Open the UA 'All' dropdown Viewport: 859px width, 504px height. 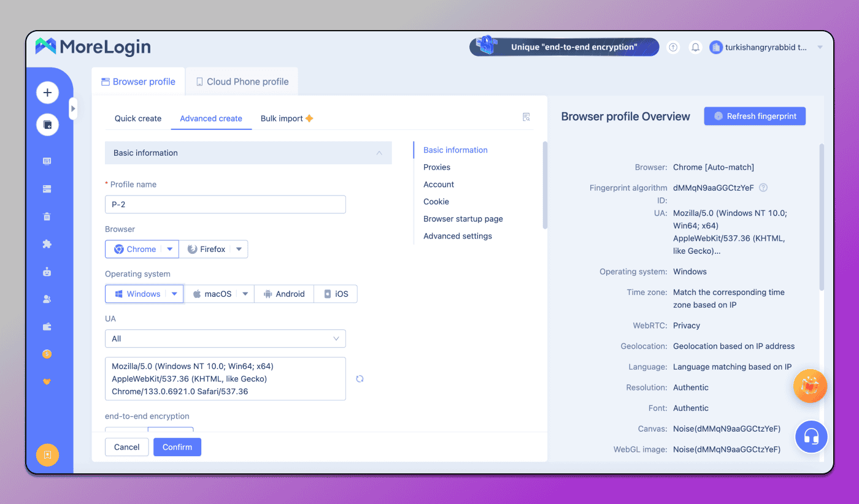(225, 338)
